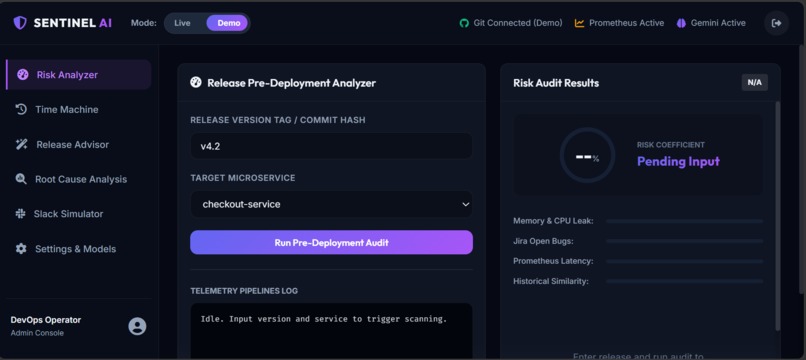Click the DevOps Operator avatar icon

(x=137, y=326)
